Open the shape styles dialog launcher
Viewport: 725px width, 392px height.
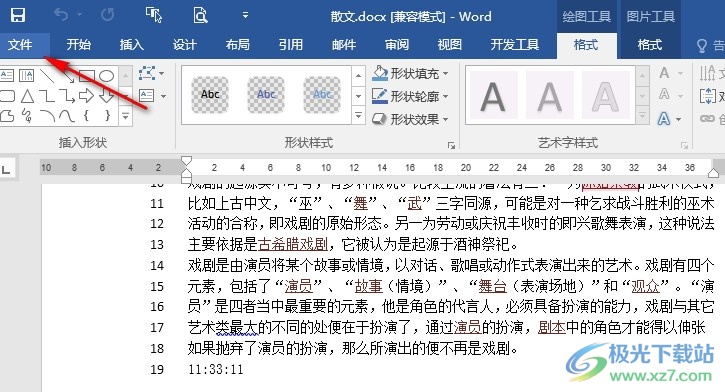tap(451, 146)
